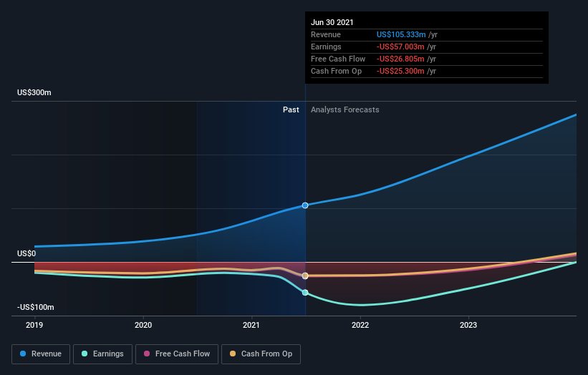Click the -US$26.805m free cash flow value

(x=400, y=59)
